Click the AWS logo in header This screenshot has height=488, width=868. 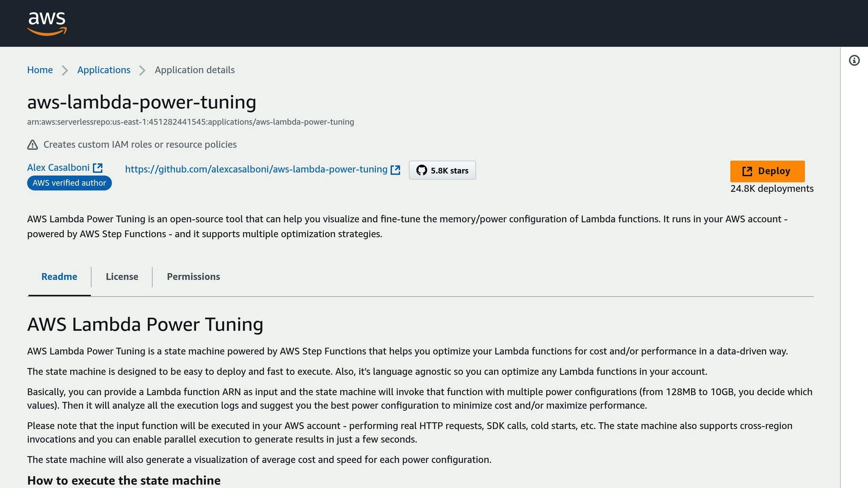click(47, 23)
